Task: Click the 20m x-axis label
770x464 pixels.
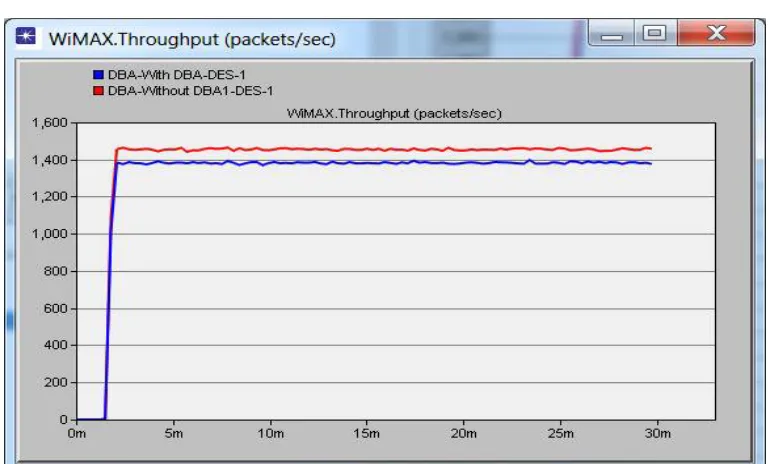Action: 464,434
